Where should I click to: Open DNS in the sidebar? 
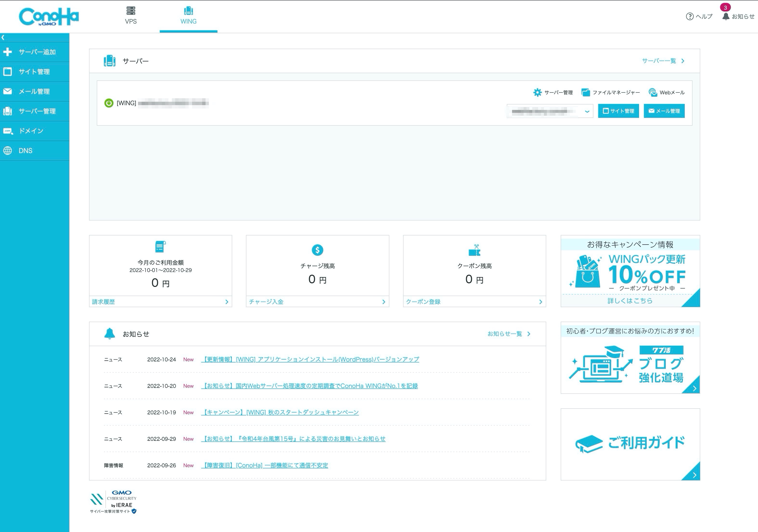pyautogui.click(x=35, y=151)
